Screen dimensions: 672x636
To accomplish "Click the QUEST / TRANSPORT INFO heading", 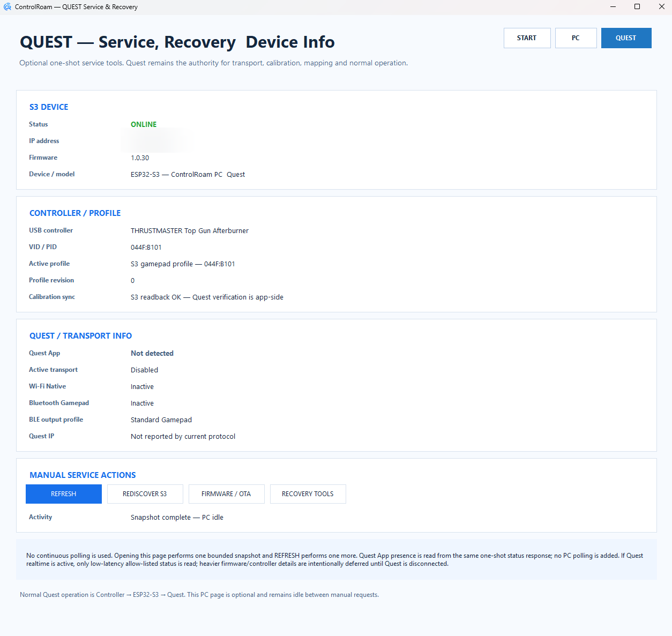I will point(80,336).
